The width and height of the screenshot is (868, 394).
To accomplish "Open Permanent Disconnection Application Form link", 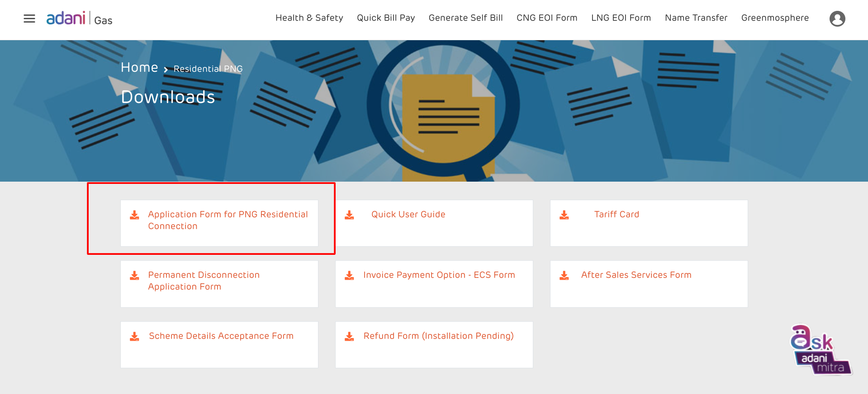I will click(204, 281).
